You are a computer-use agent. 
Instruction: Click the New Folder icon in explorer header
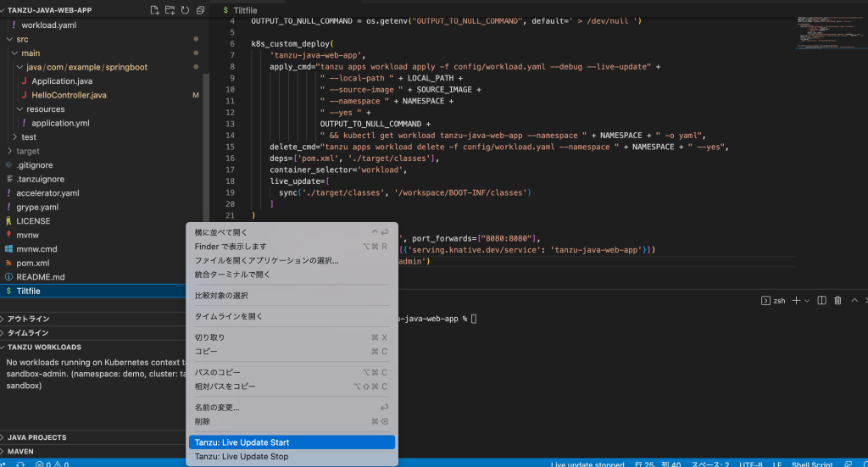(170, 10)
